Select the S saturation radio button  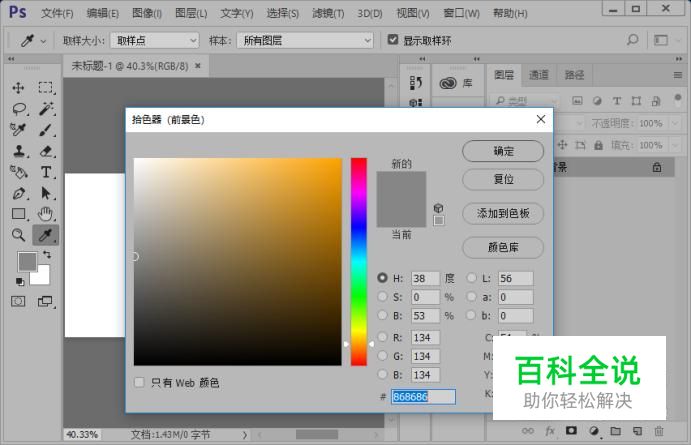click(382, 297)
